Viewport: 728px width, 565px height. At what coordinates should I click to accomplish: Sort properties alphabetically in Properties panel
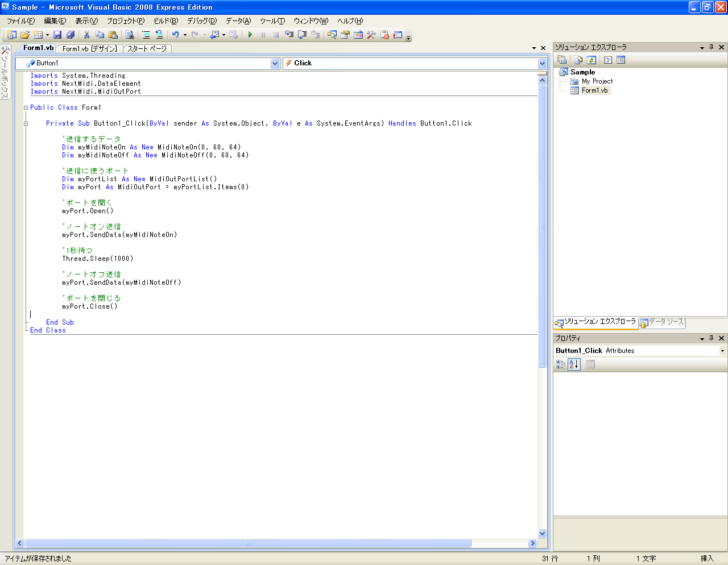tap(574, 364)
